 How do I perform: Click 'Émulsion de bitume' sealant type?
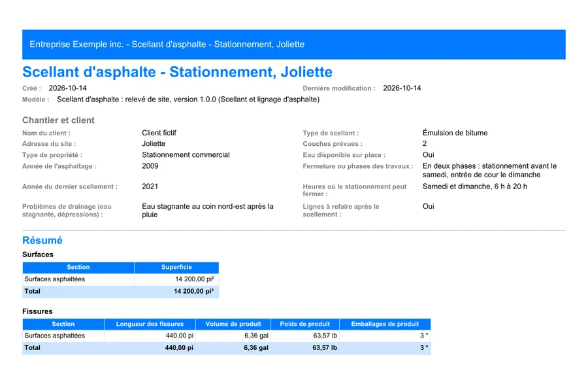point(455,133)
